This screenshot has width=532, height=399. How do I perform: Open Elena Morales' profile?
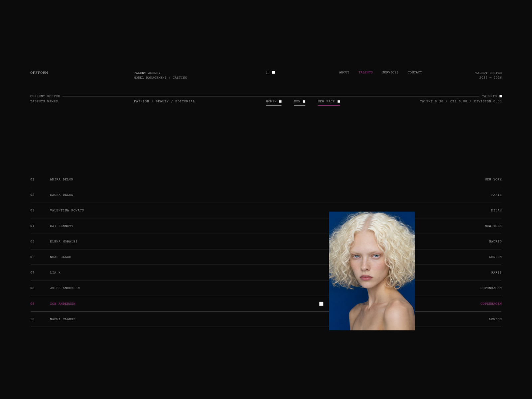[64, 241]
